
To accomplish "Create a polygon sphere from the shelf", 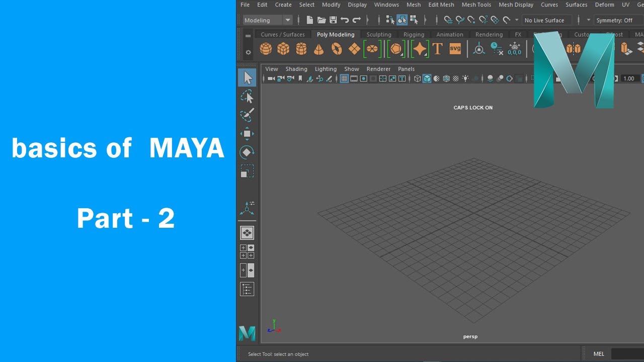I will coord(266,49).
